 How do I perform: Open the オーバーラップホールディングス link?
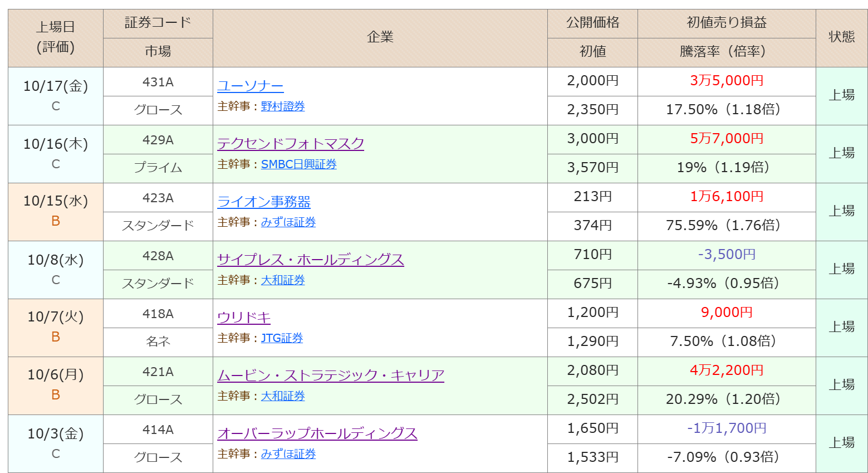[317, 433]
